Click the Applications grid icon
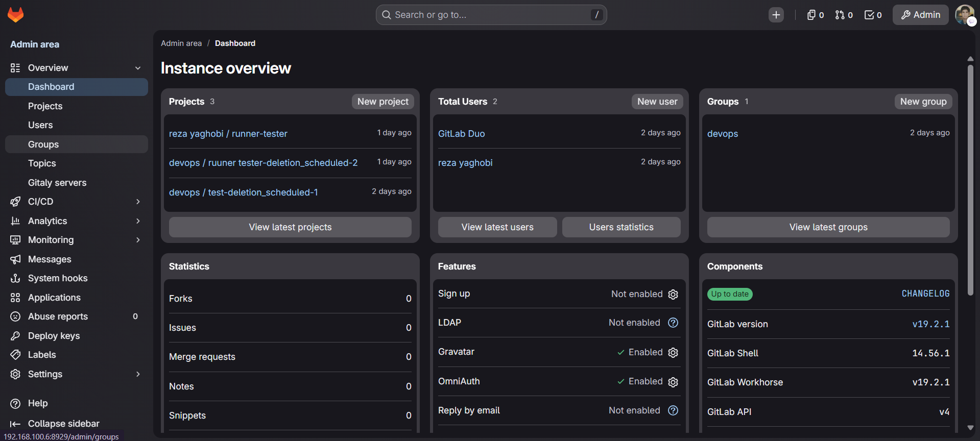Image resolution: width=980 pixels, height=441 pixels. [x=15, y=298]
